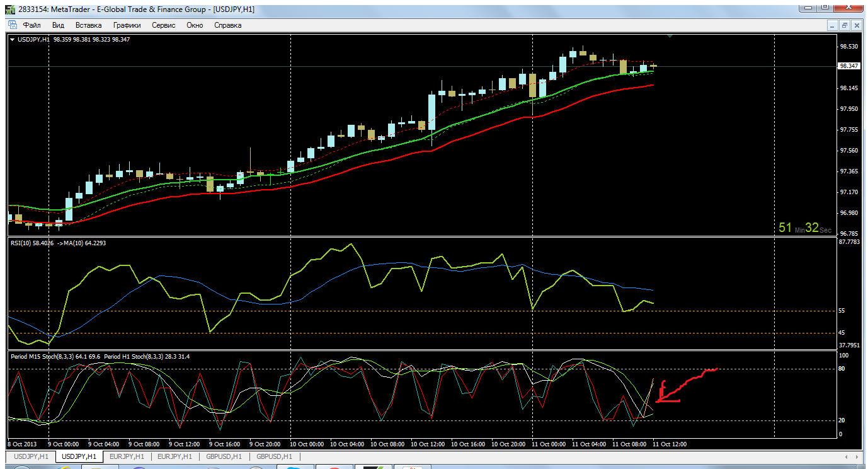Click the current price label 98.347

point(849,66)
